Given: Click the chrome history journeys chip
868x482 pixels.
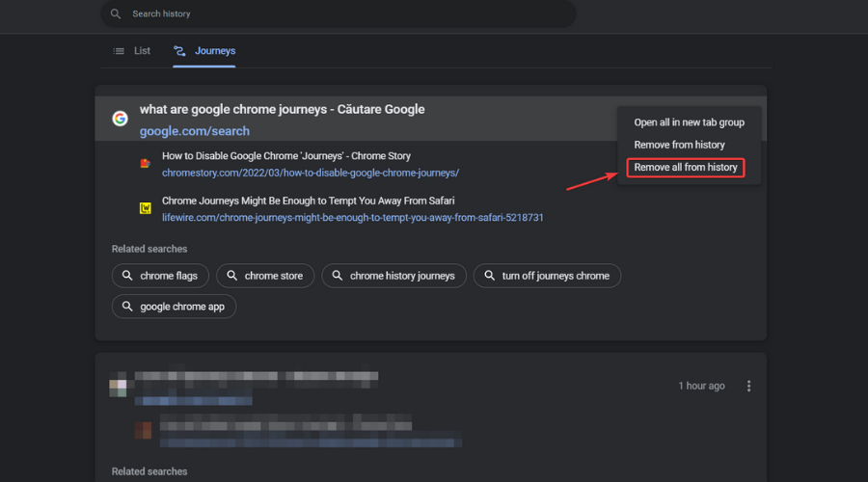Looking at the screenshot, I should click(x=393, y=276).
